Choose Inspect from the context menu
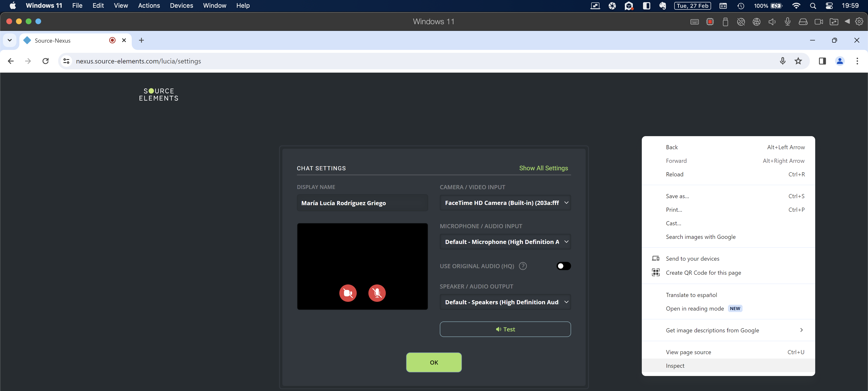This screenshot has height=391, width=868. (675, 365)
